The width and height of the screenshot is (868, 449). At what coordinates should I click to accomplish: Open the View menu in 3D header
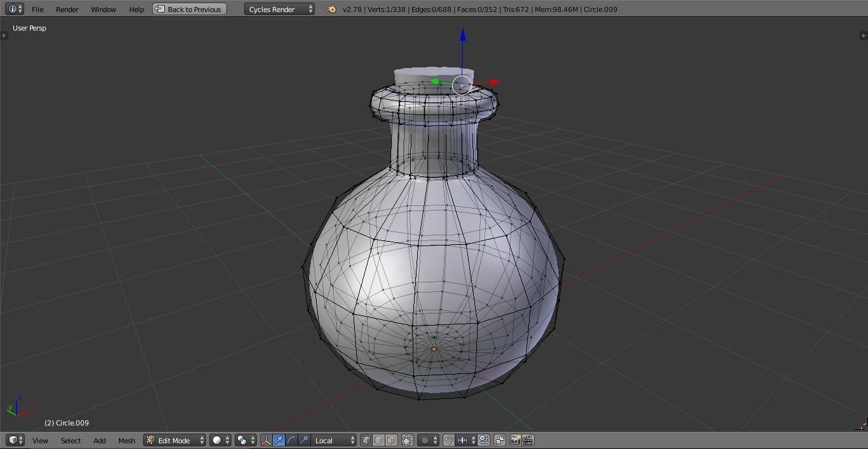(x=40, y=441)
